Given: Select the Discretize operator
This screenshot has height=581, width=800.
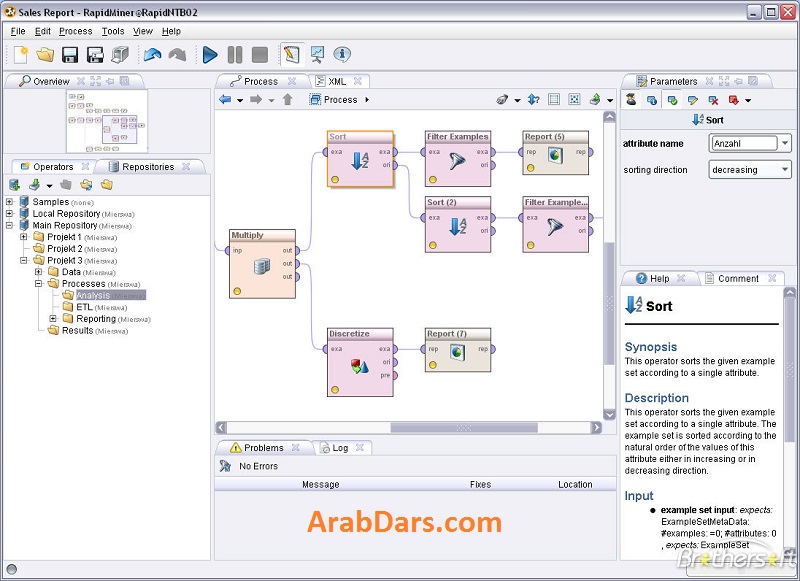Looking at the screenshot, I should (360, 362).
